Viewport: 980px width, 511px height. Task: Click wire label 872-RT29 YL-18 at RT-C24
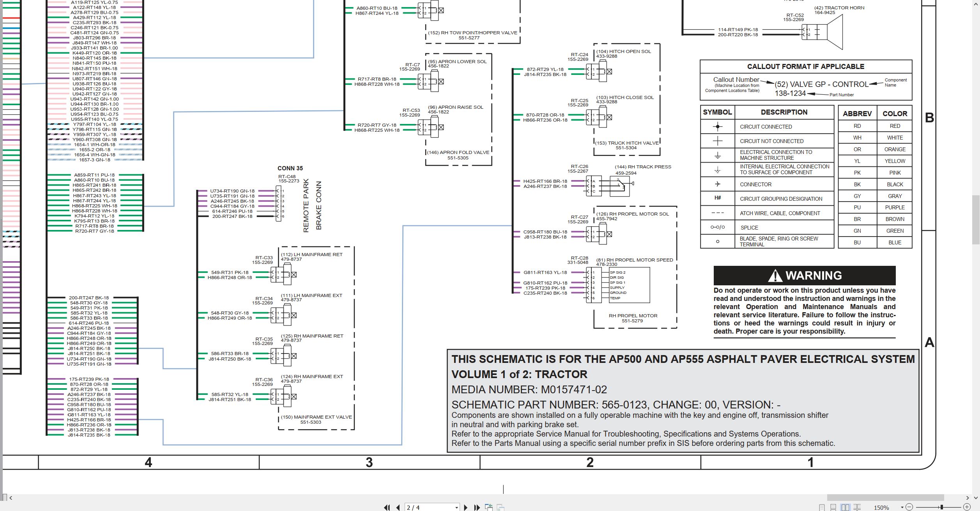tap(545, 69)
